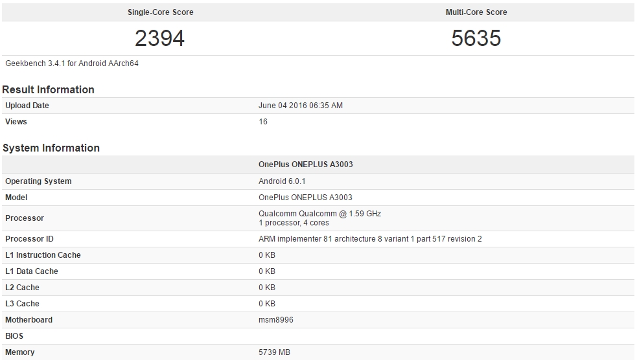Click the June 04 2016 upload date value
Image resolution: width=637 pixels, height=364 pixels.
[x=301, y=106]
